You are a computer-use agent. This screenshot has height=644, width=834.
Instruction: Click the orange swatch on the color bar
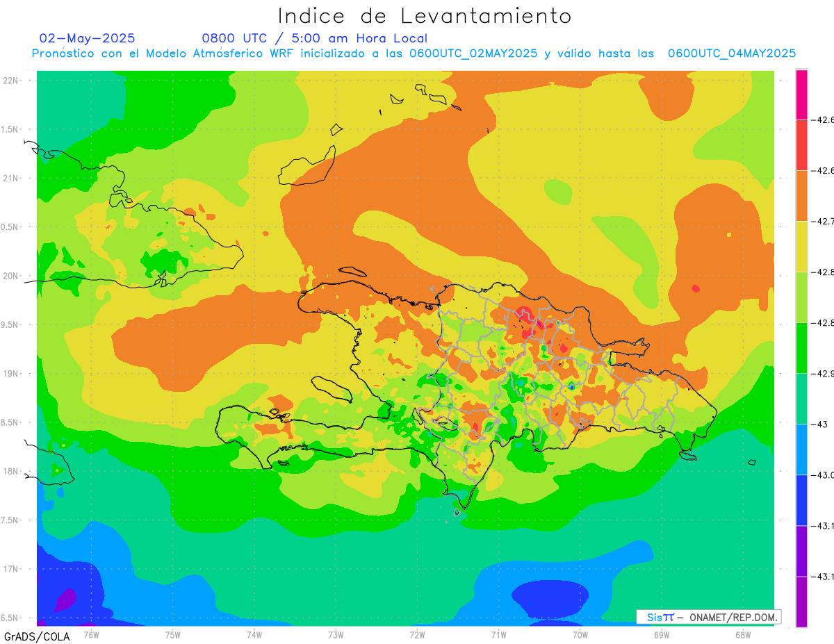(801, 196)
